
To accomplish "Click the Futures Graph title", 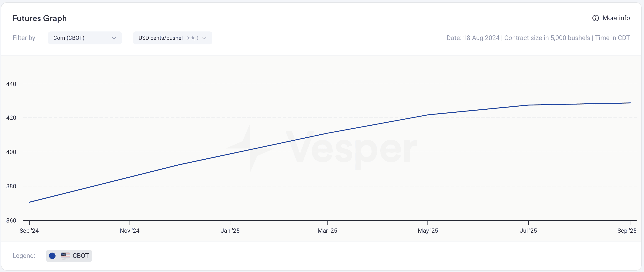I will pos(40,18).
